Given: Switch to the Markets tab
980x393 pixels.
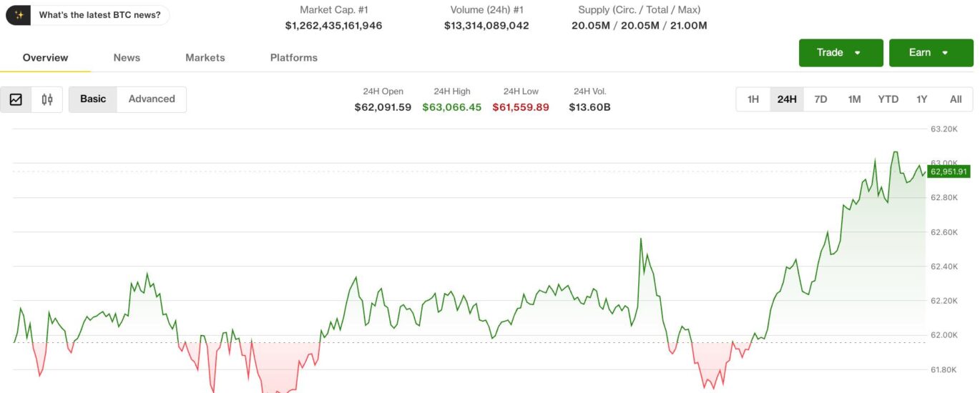Looking at the screenshot, I should point(205,58).
